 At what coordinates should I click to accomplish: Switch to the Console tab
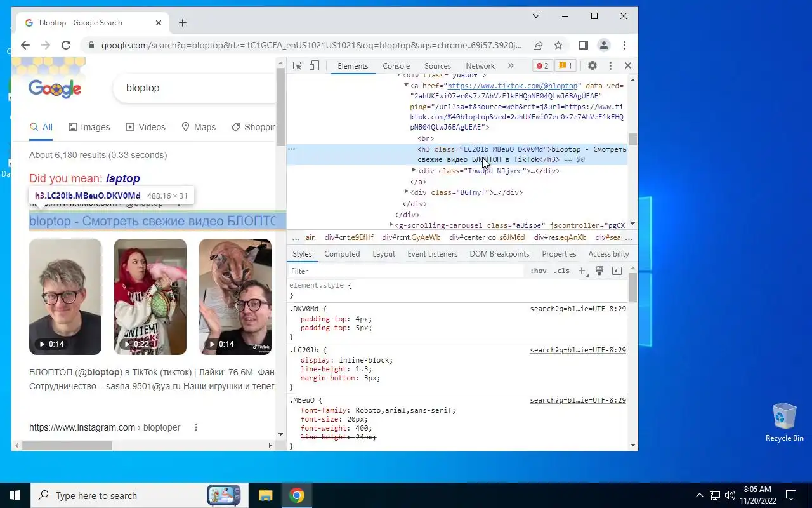[396, 65]
